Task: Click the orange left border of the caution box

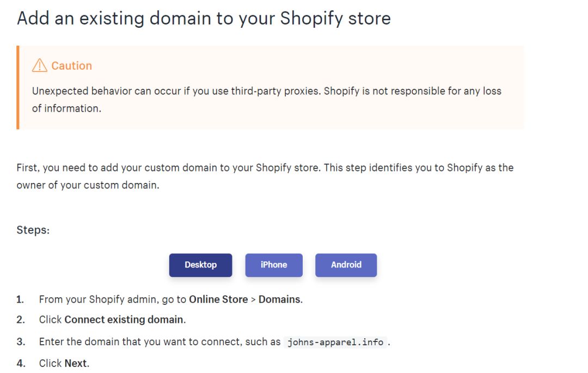Action: [18, 87]
